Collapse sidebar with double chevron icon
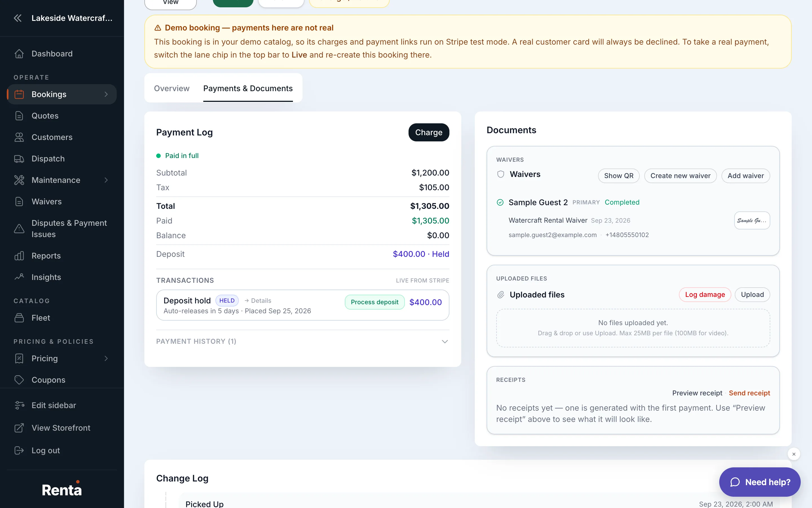812x508 pixels. pyautogui.click(x=18, y=18)
